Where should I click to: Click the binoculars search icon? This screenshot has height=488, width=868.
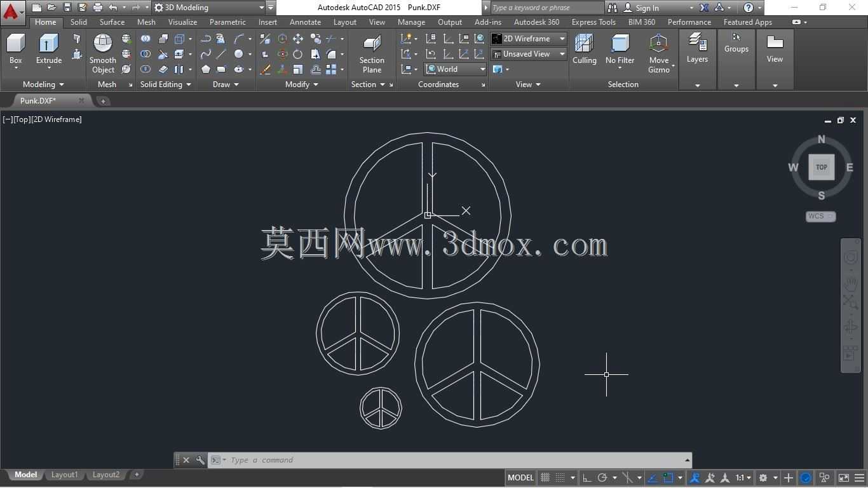pos(613,8)
